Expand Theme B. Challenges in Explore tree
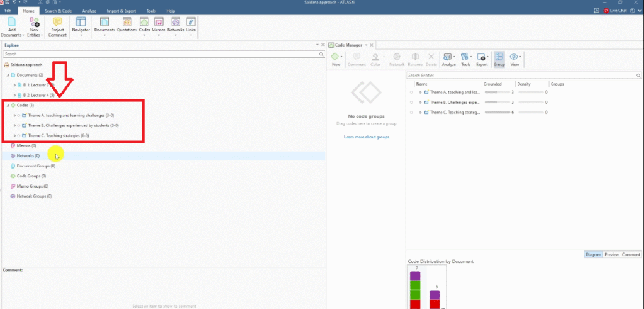This screenshot has width=644, height=309. coord(14,125)
